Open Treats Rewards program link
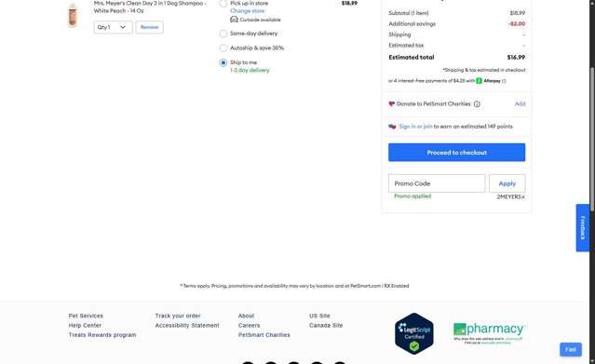This screenshot has height=364, width=595. click(x=102, y=335)
